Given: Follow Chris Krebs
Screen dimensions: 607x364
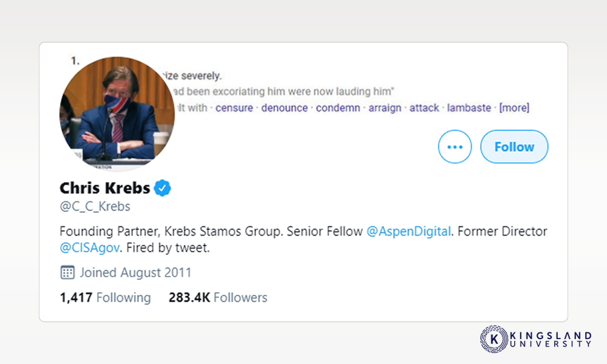Looking at the screenshot, I should [514, 147].
